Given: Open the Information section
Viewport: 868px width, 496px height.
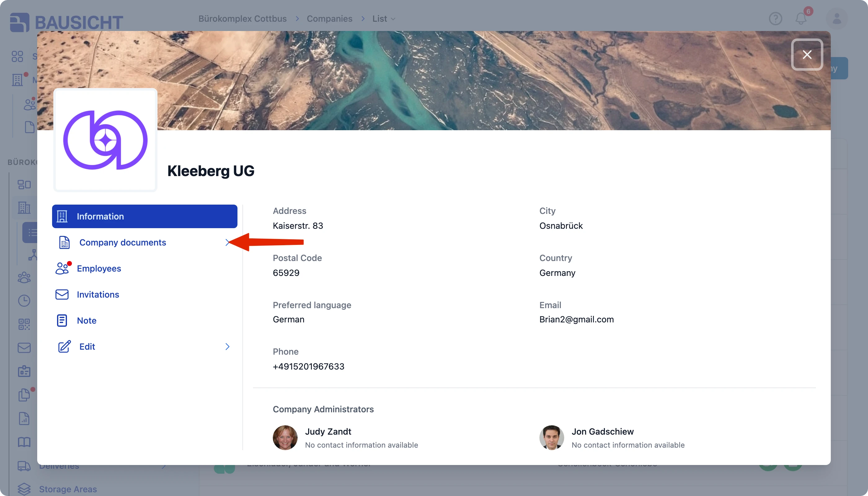Looking at the screenshot, I should tap(144, 216).
